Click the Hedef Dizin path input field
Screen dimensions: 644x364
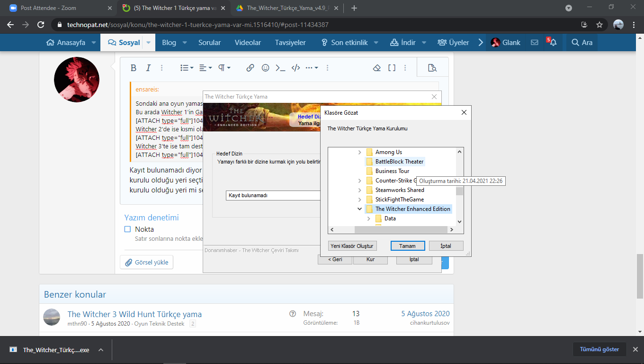point(274,195)
